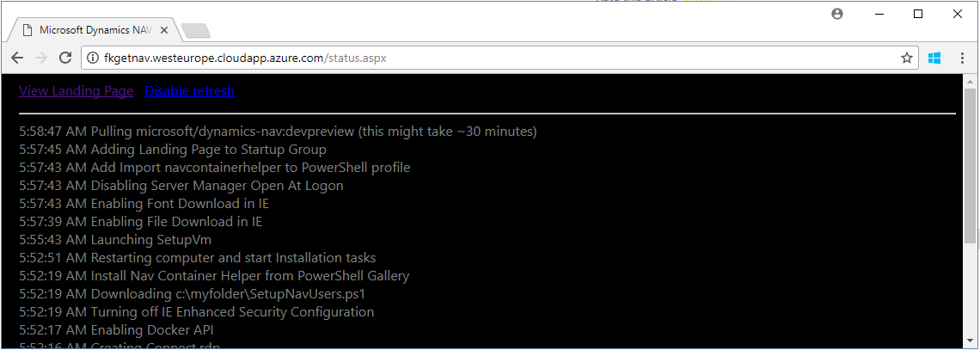Click the vertical scrollbar thumb

[x=971, y=163]
